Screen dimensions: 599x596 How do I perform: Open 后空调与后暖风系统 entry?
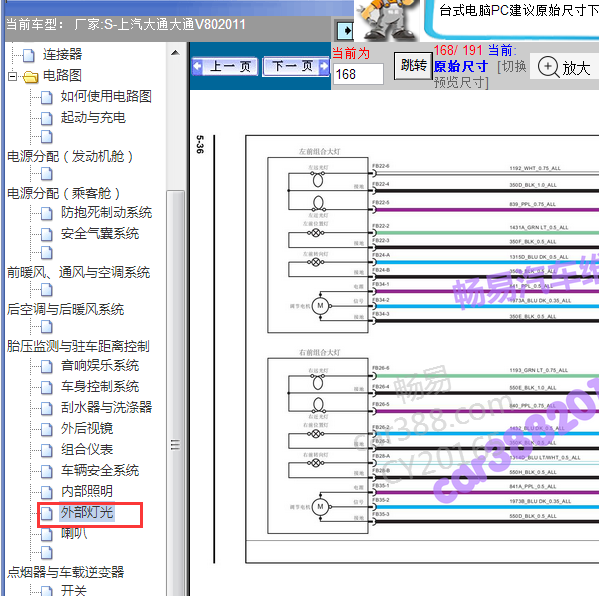[65, 309]
